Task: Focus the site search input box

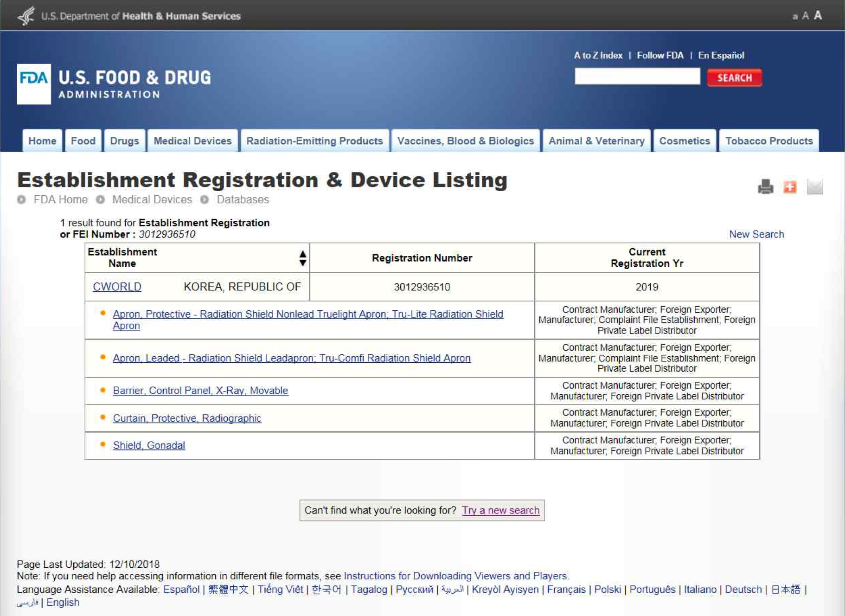Action: click(x=637, y=76)
